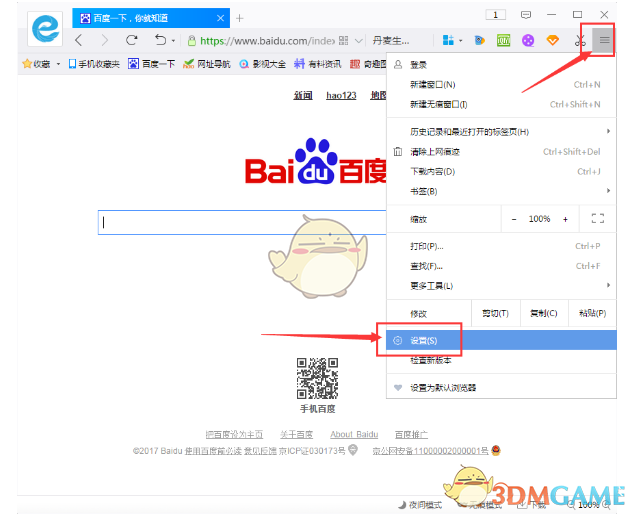Click the Baidu logo image
Screen dimensions: 636x514
316,162
